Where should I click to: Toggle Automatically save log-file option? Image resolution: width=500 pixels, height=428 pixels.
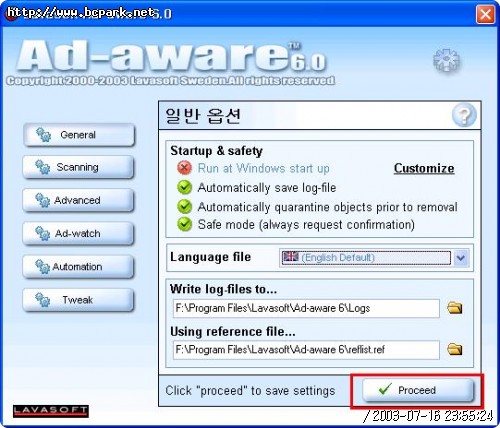pyautogui.click(x=184, y=187)
